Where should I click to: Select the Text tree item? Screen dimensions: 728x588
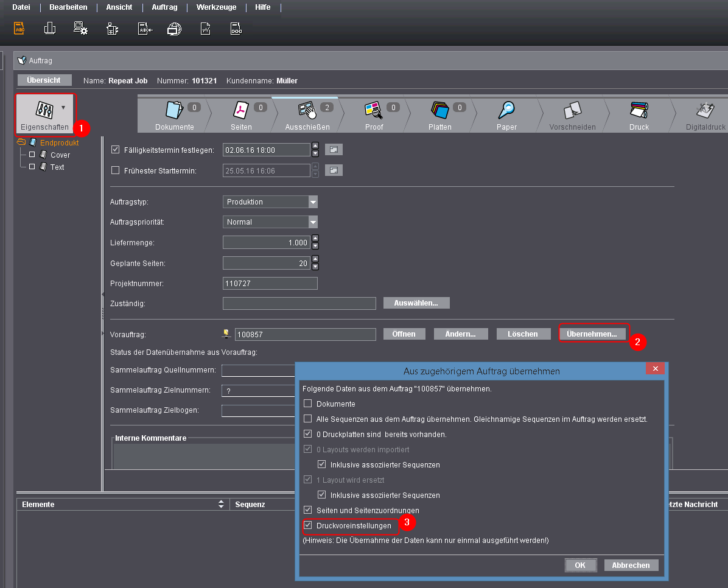[x=57, y=167]
